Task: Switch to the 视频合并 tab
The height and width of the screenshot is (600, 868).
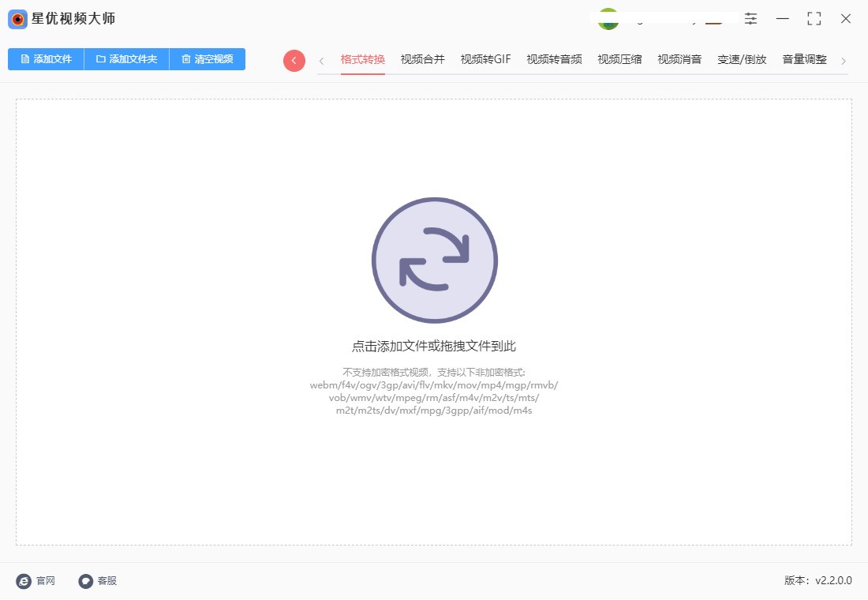Action: pos(421,58)
